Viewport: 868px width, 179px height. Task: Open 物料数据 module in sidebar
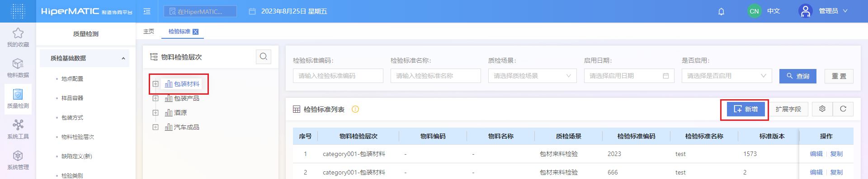coord(18,68)
